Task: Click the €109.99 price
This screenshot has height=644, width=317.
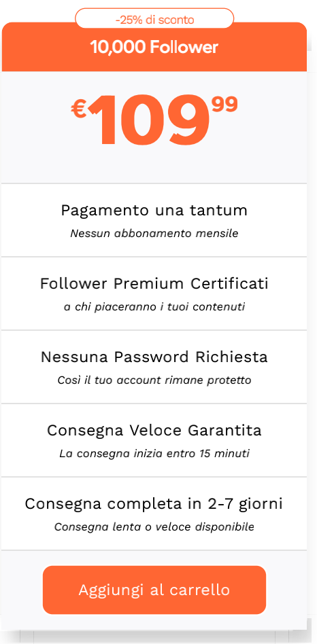Action: point(154,120)
